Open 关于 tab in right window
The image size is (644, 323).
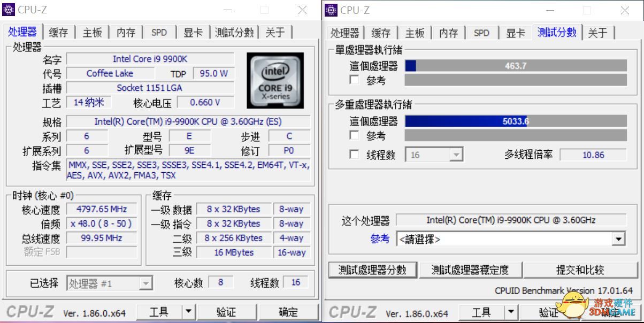pyautogui.click(x=597, y=33)
